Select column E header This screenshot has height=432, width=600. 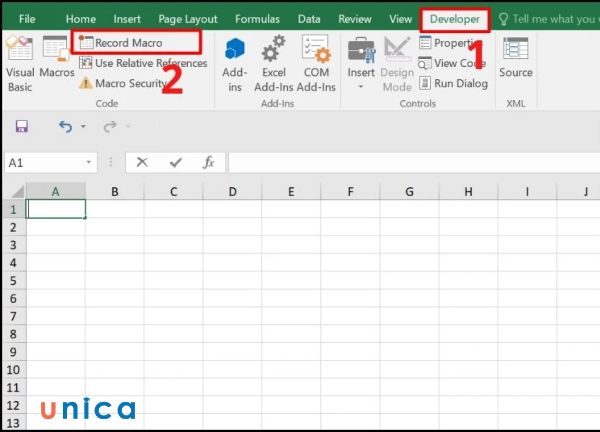(292, 191)
